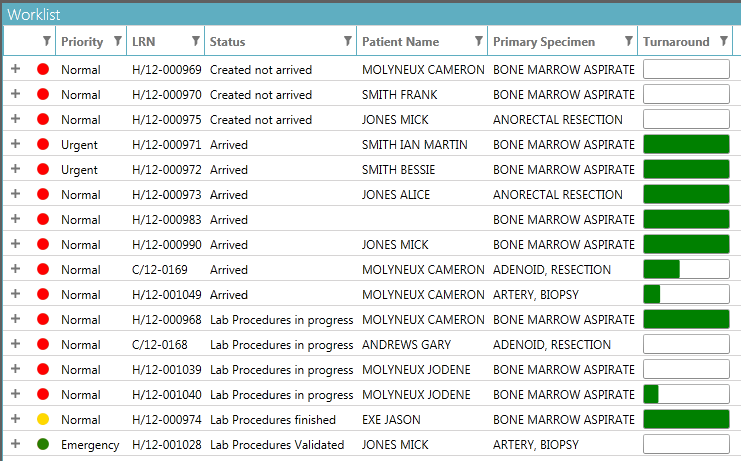Open the Status column filter icon
Viewport: 741px width, 461px height.
pyautogui.click(x=348, y=41)
